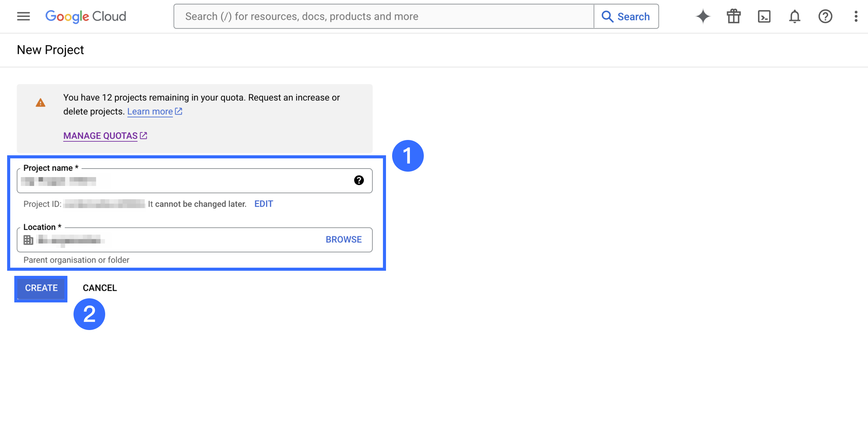Browse for a parent location
Screen dimensions: 868x424
click(343, 239)
